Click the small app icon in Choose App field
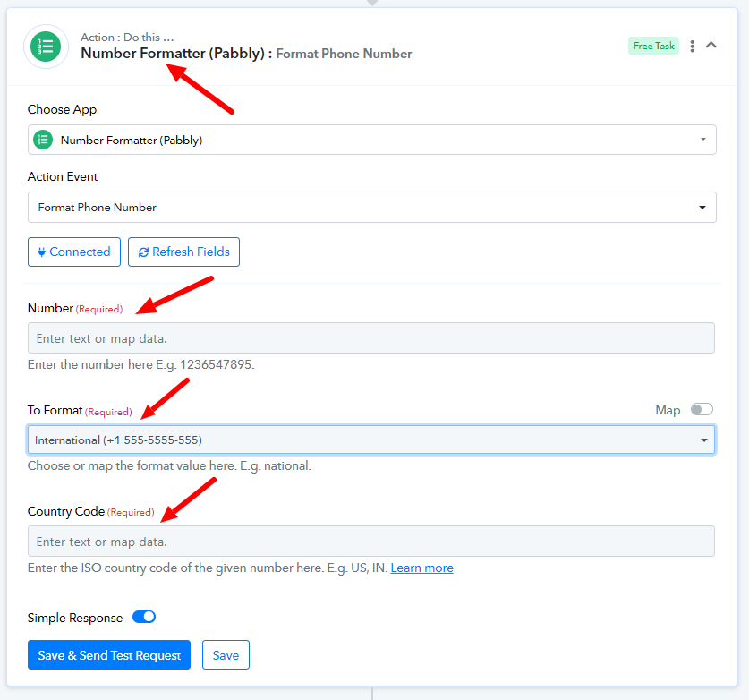Viewport: 749px width, 700px height. [43, 140]
